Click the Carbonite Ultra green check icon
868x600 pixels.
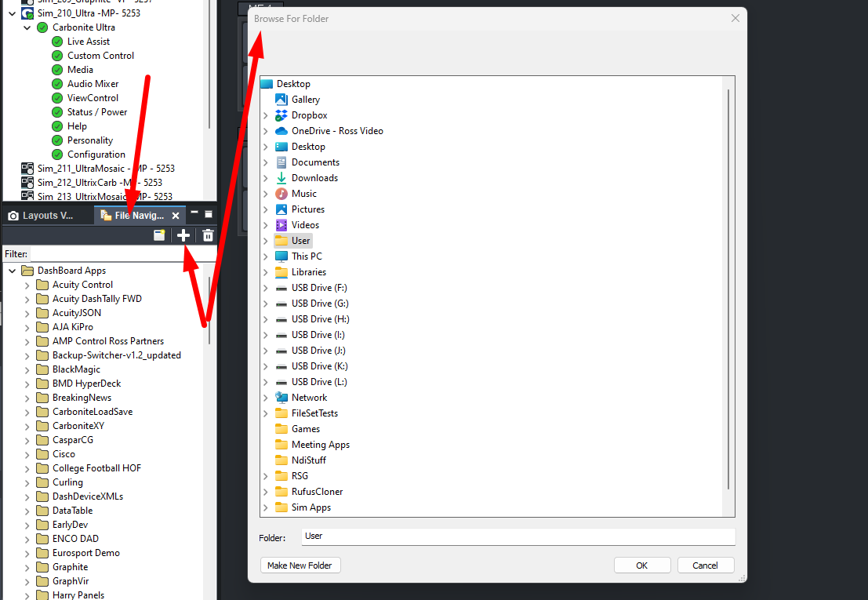[42, 27]
